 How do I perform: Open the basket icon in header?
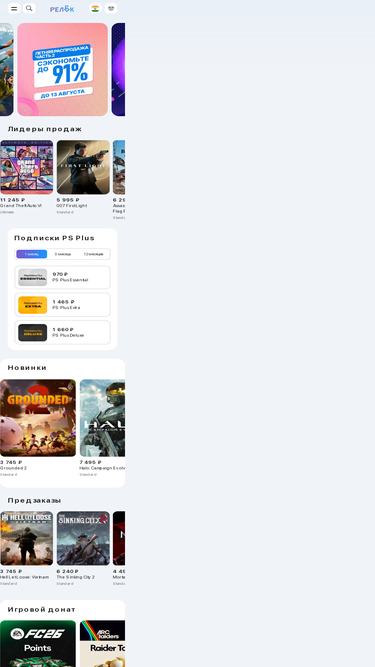click(111, 9)
